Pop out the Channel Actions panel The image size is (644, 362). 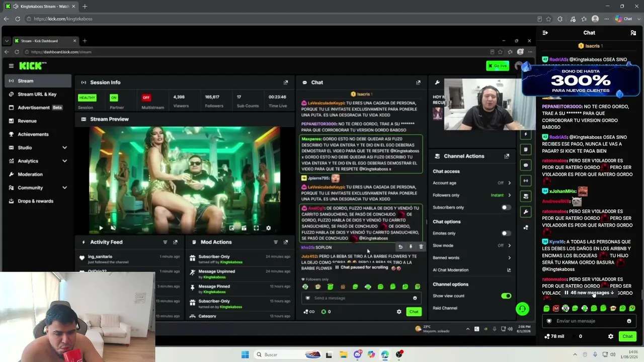coord(507,156)
